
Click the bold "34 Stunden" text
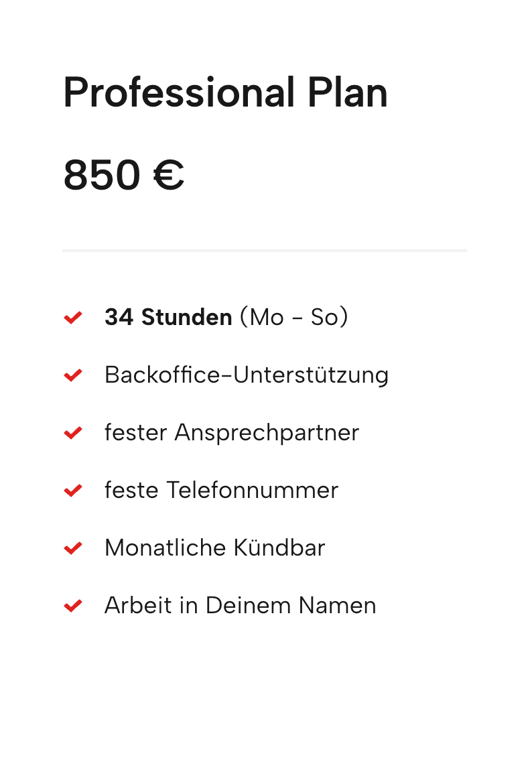pos(168,318)
